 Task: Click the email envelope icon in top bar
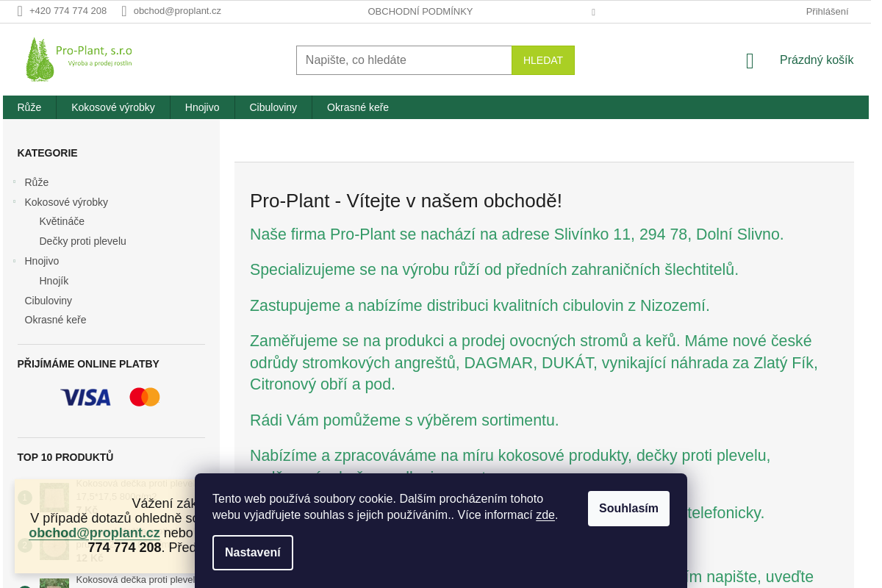(124, 11)
